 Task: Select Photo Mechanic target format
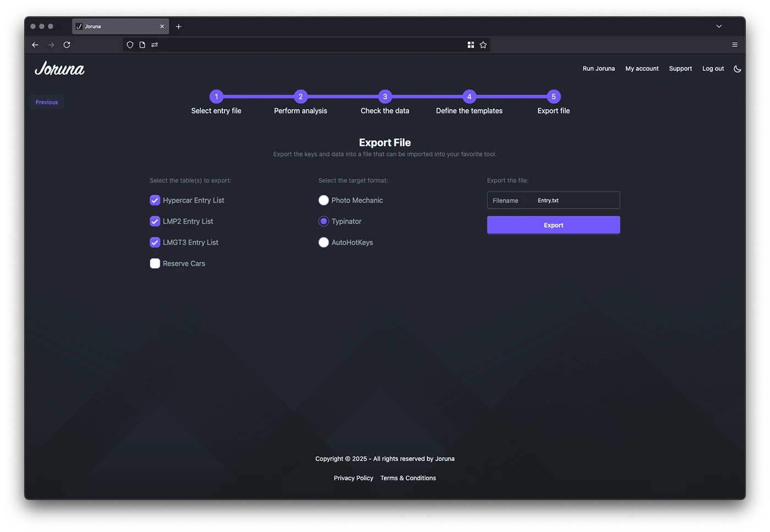[323, 200]
